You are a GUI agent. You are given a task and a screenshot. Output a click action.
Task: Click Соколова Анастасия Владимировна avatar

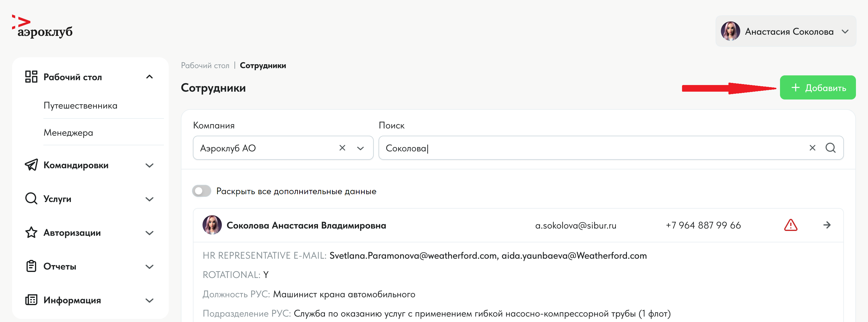tap(212, 225)
